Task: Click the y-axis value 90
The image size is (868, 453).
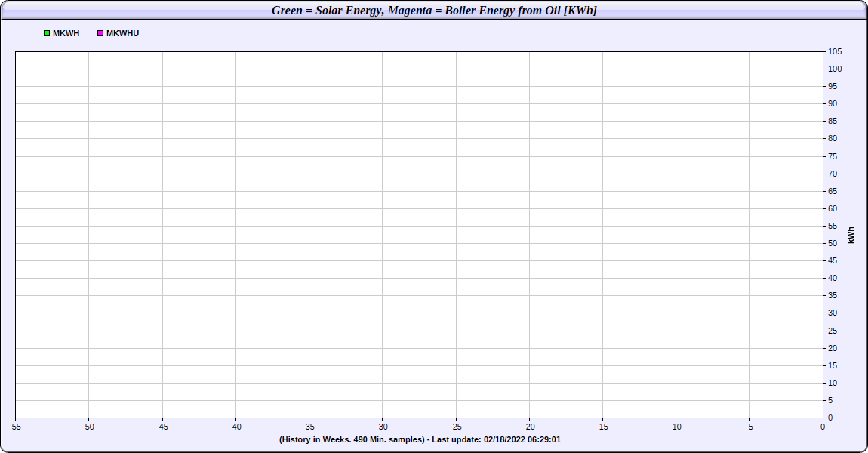Action: pos(833,103)
